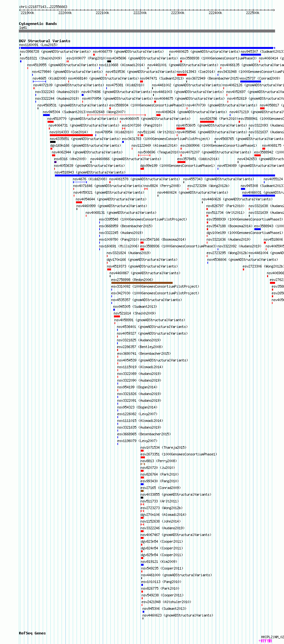The width and height of the screenshot is (284, 644).
Task: Select esv3578451 (Uddin2014) variant label
Action: (x=198, y=159)
